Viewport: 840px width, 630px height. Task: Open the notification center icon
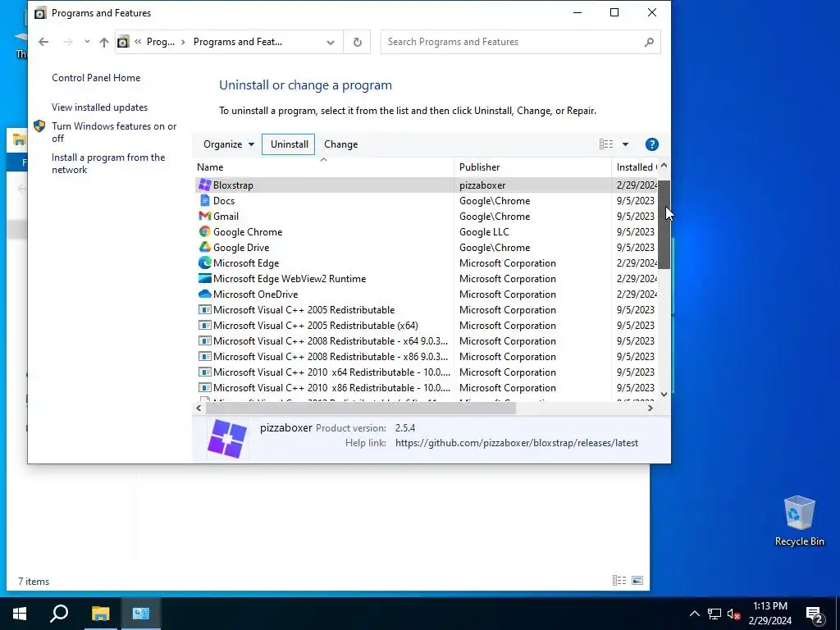tap(815, 615)
